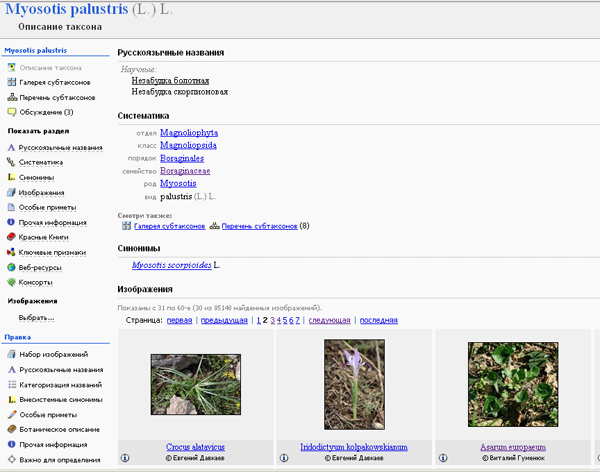Go to the следующая page of images
The height and width of the screenshot is (472, 600).
328,320
